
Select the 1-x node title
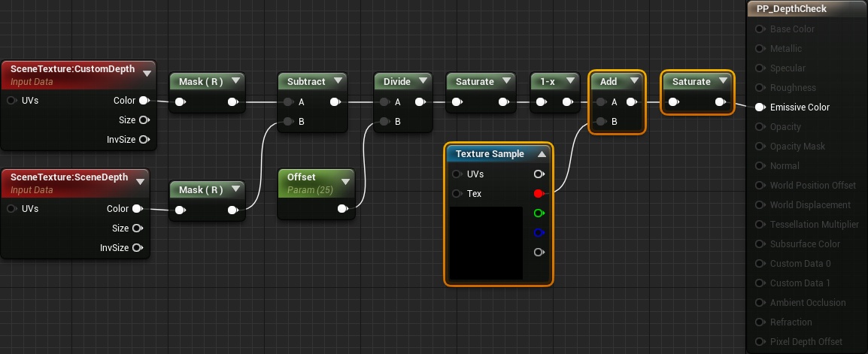[x=548, y=81]
